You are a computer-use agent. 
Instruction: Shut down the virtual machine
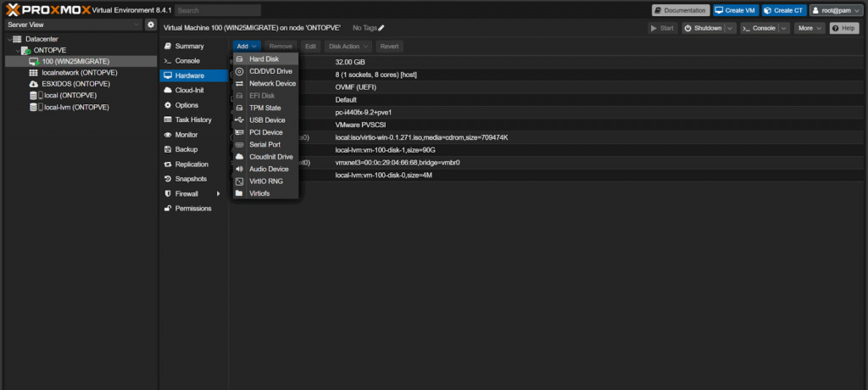[x=704, y=28]
